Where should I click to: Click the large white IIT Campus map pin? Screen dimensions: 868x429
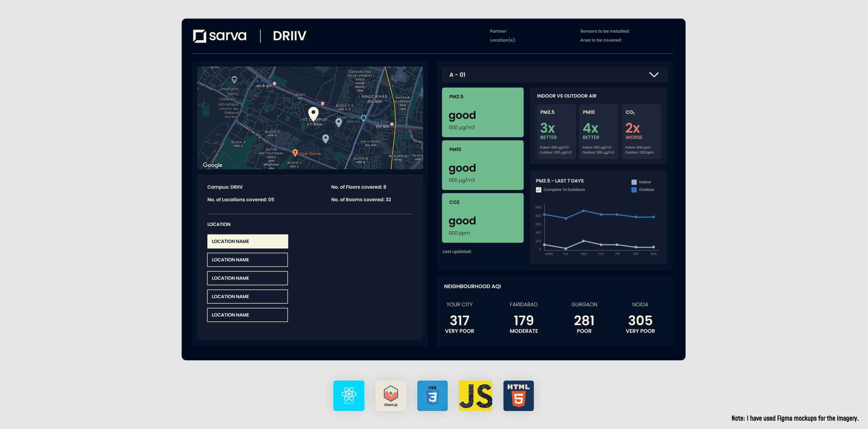tap(313, 113)
